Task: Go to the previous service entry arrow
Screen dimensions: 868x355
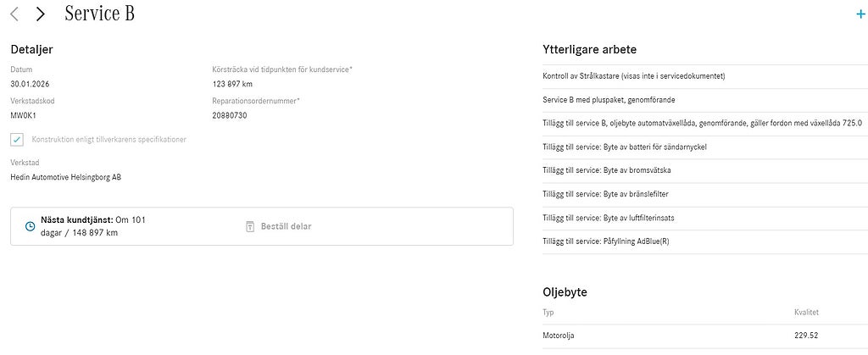Action: coord(14,14)
